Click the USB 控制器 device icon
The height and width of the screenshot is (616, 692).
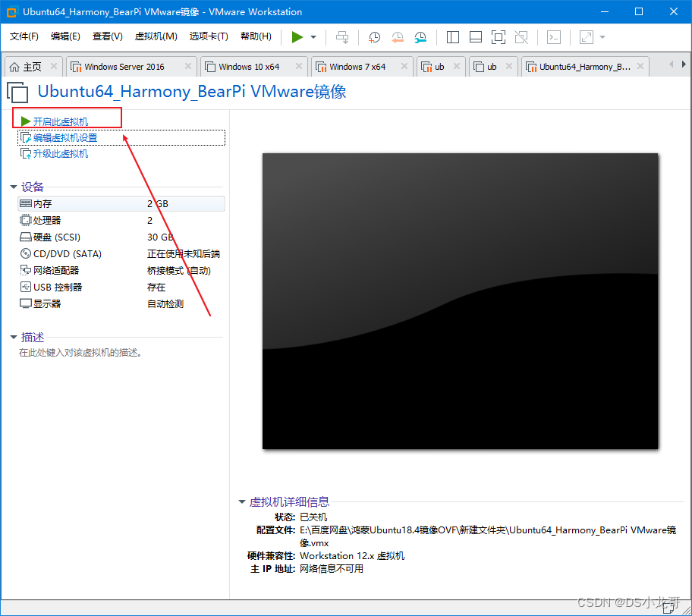25,287
